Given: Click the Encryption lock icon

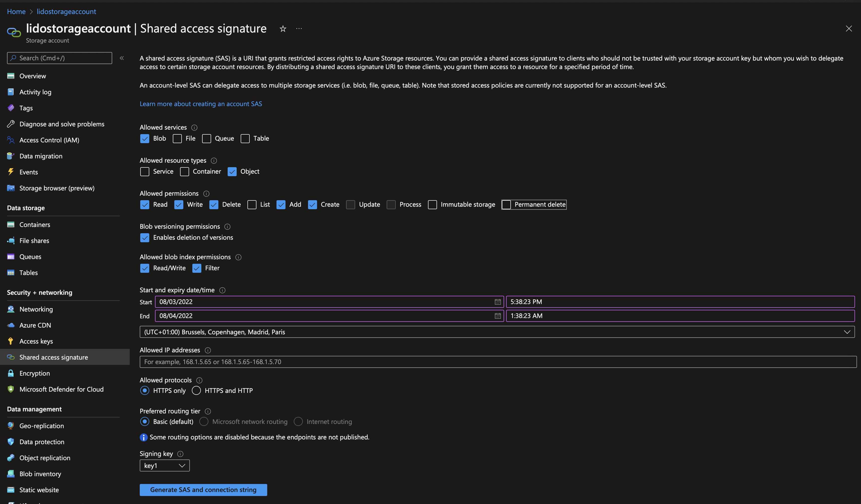Looking at the screenshot, I should coord(11,374).
